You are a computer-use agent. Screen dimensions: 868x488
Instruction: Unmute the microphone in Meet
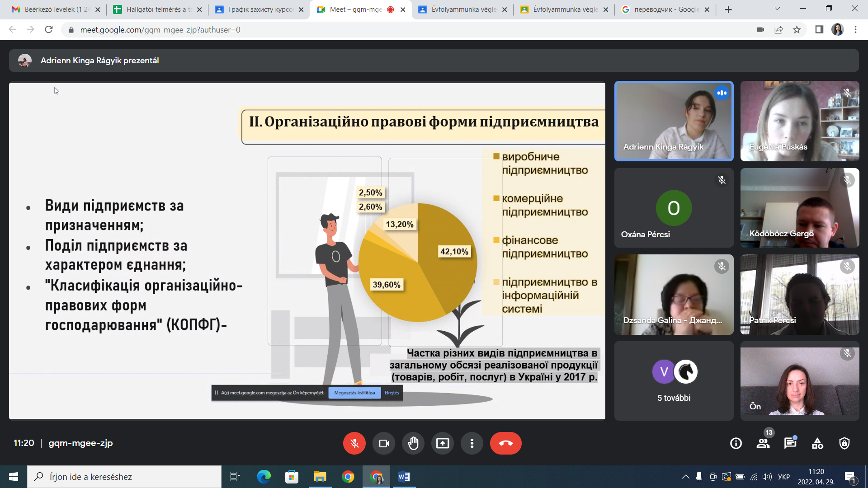pos(354,443)
